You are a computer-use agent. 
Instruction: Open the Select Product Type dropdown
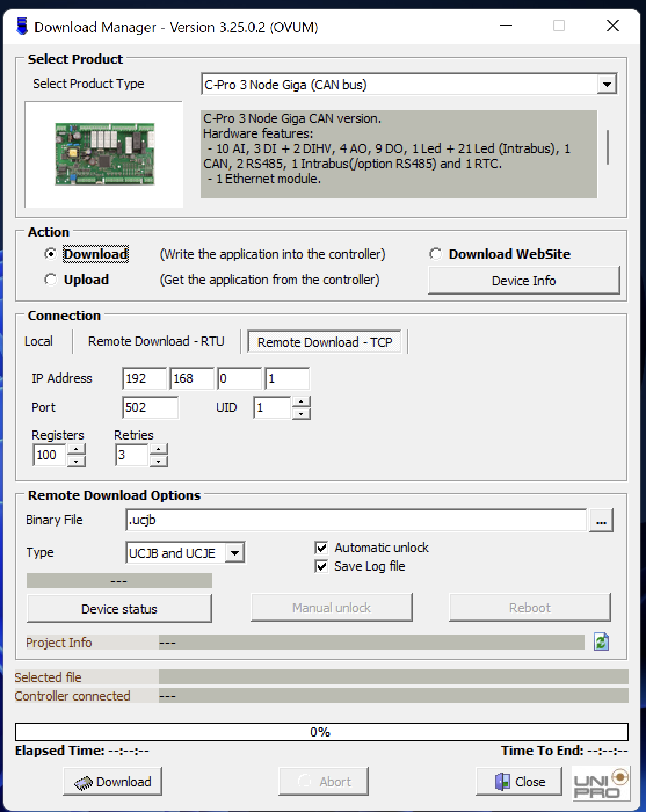607,85
